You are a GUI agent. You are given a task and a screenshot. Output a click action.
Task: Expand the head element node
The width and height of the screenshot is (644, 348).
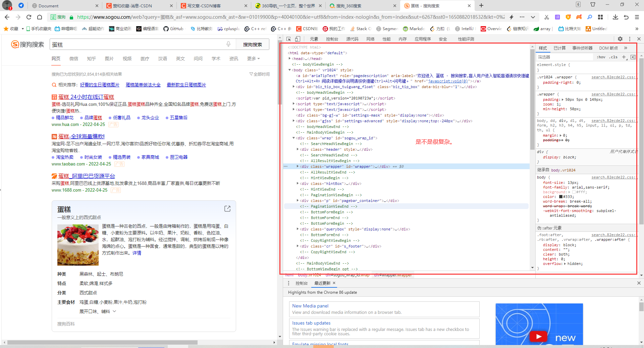[289, 59]
